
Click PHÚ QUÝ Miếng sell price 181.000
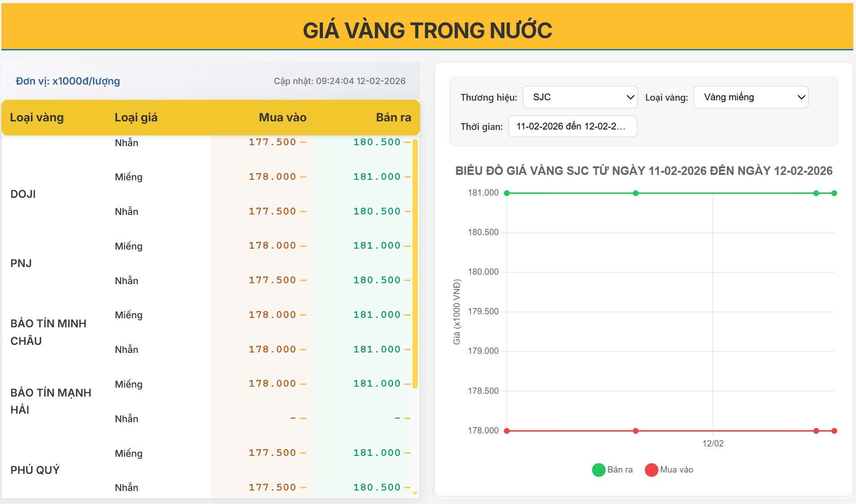pos(376,453)
